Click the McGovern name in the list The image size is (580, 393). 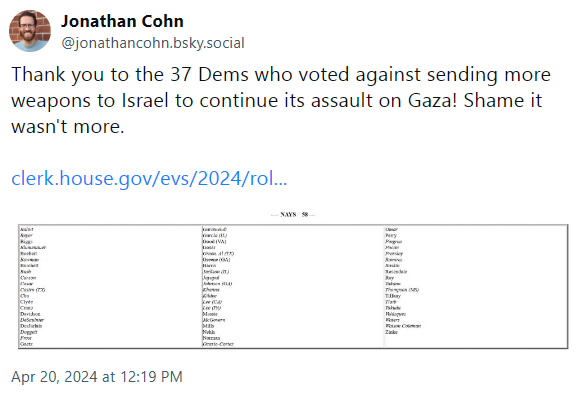pyautogui.click(x=214, y=320)
